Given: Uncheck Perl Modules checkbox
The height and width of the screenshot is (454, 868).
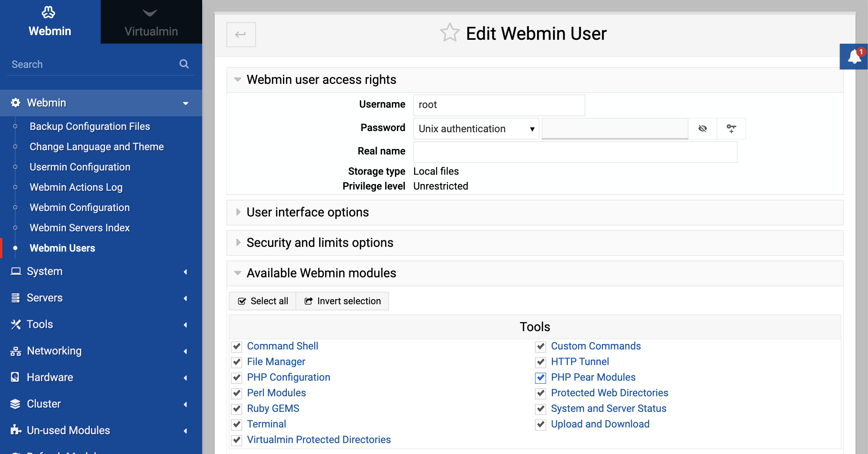Looking at the screenshot, I should tap(237, 393).
